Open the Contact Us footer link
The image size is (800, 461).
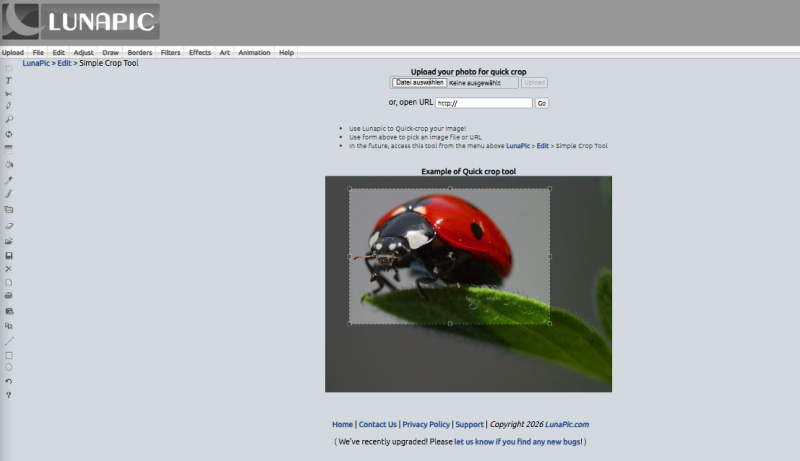[378, 424]
